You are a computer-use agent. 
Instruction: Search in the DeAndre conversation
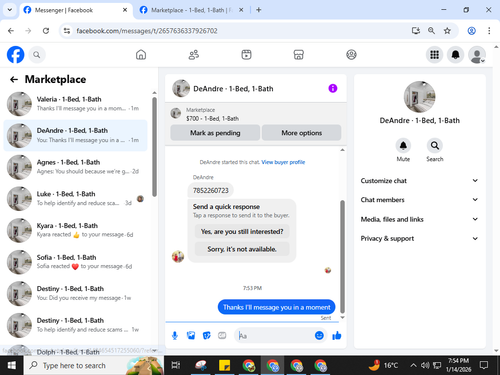pos(435,146)
